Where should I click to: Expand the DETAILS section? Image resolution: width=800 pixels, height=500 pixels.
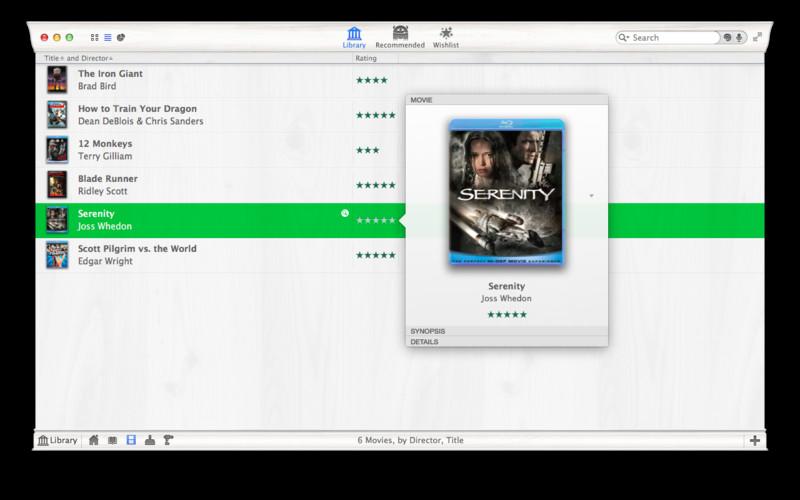[x=507, y=342]
